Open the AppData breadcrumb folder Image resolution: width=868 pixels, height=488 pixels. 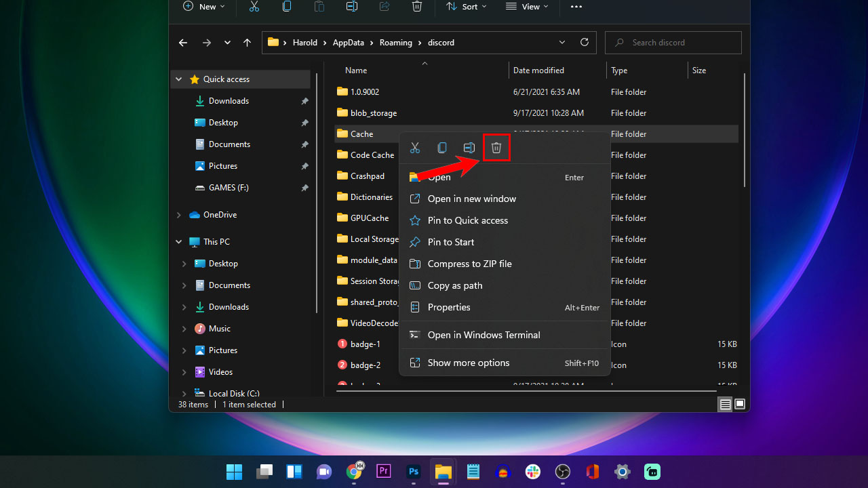pos(348,42)
